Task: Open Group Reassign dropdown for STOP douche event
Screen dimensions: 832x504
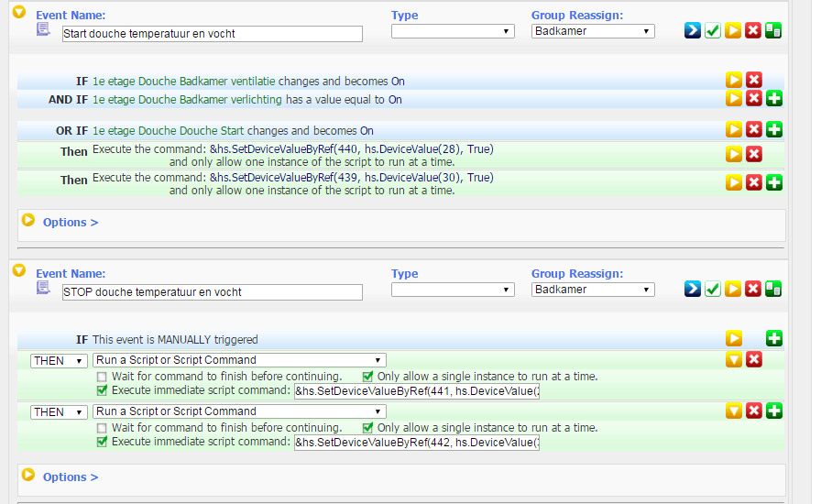Action: point(593,290)
